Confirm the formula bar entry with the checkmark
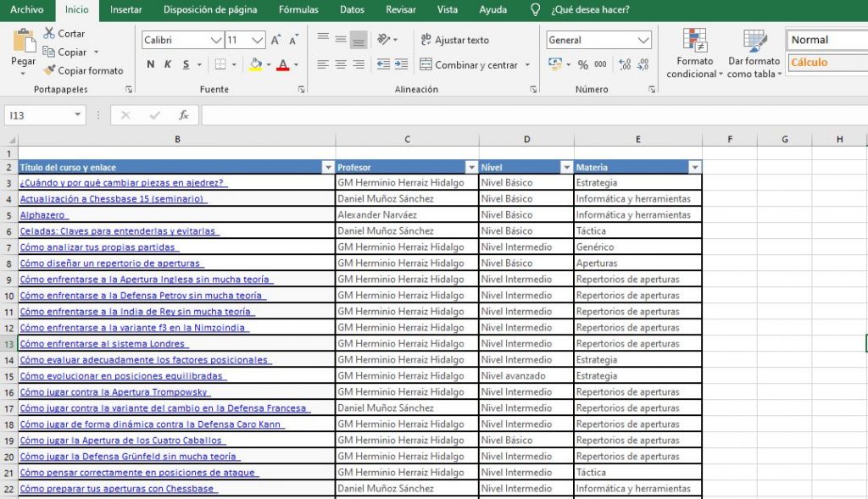 click(155, 115)
